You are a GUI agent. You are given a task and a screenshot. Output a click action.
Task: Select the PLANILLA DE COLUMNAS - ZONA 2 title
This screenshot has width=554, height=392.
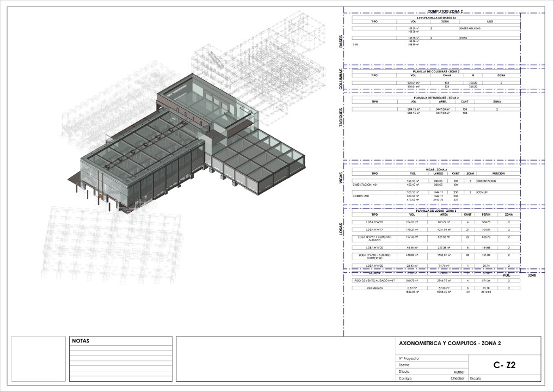pyautogui.click(x=436, y=71)
